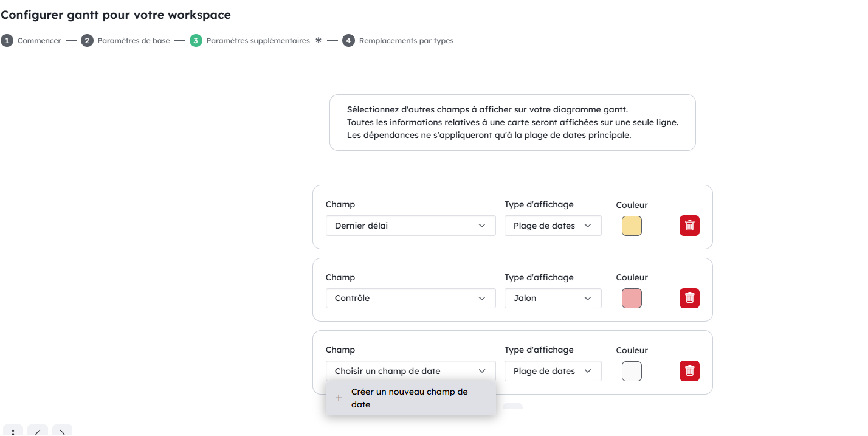Go to Remplacements par types step
The height and width of the screenshot is (436, 868).
pos(406,41)
